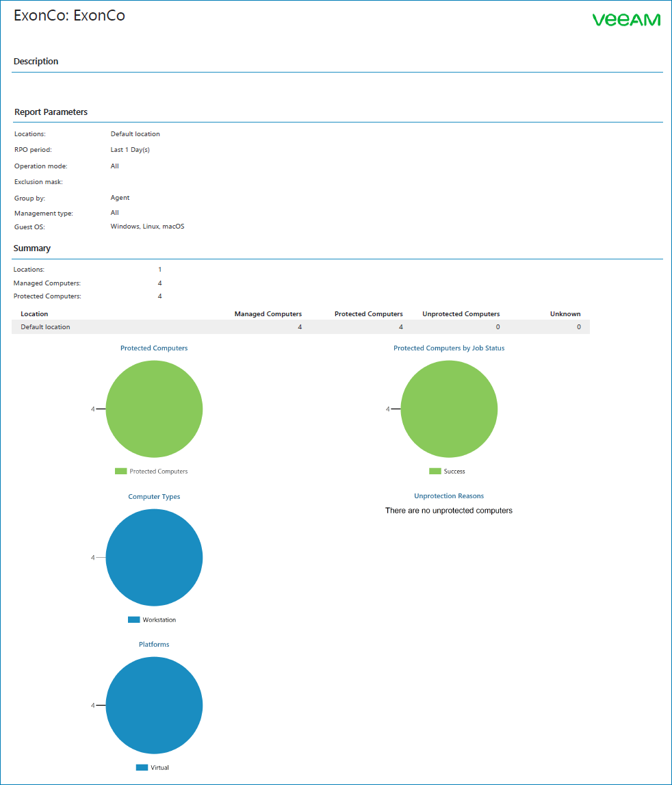Open the Computer Types chart title
This screenshot has width=672, height=785.
pos(154,496)
